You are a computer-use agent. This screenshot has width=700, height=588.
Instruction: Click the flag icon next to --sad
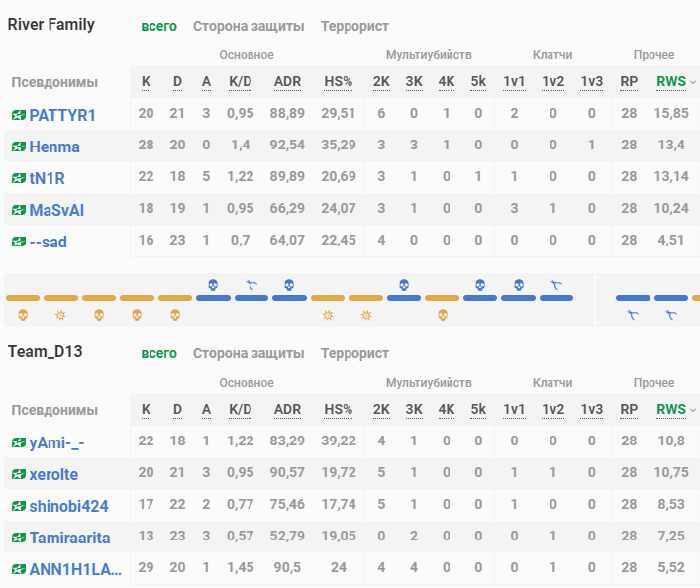19,243
